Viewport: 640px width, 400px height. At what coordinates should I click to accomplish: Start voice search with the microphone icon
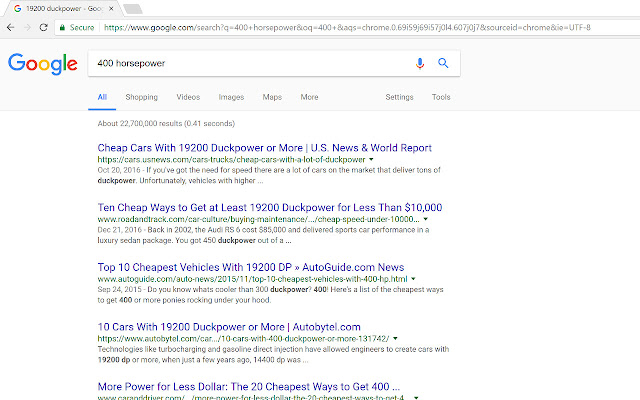coord(420,63)
